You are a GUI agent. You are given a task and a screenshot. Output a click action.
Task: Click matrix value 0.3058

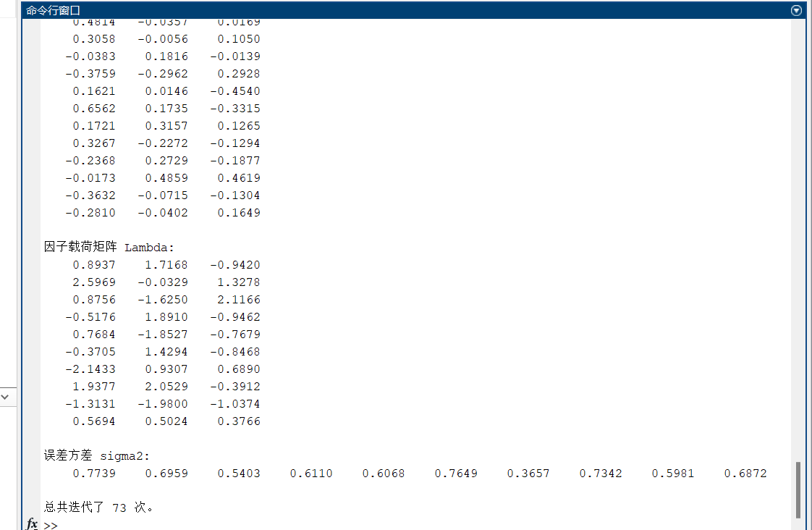point(94,39)
